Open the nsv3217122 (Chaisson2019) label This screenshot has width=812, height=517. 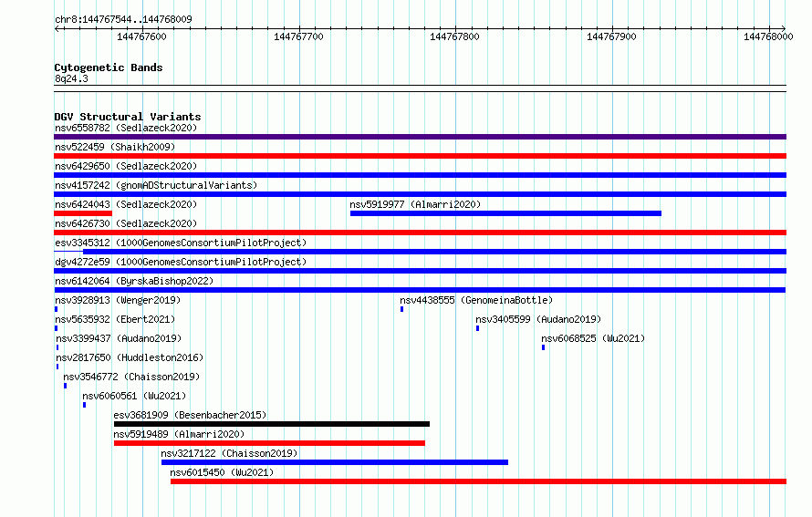(229, 453)
